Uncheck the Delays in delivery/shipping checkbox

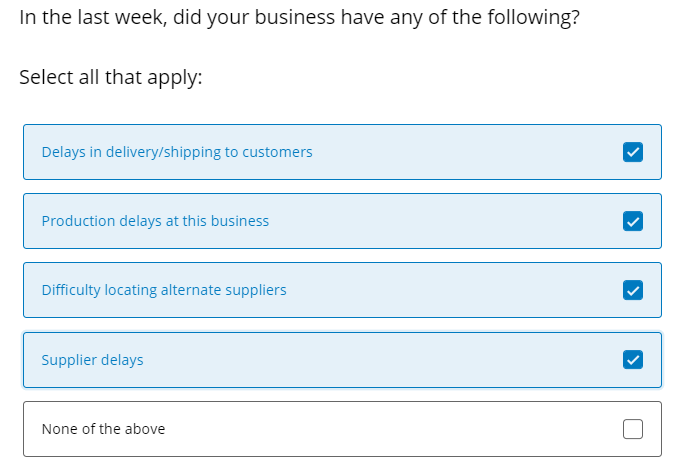[x=633, y=152]
